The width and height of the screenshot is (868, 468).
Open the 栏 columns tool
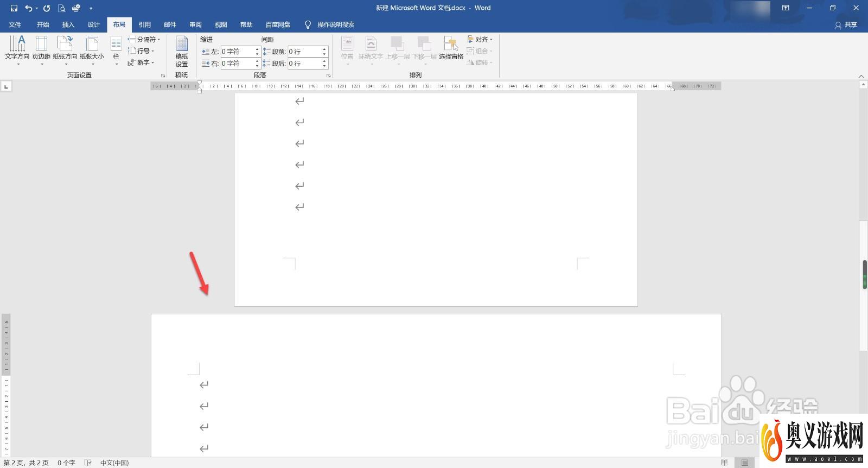click(x=116, y=50)
